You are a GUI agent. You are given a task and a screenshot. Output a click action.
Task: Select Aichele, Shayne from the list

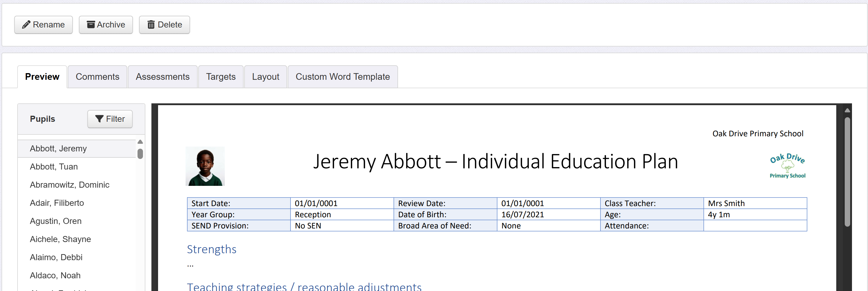pos(60,239)
